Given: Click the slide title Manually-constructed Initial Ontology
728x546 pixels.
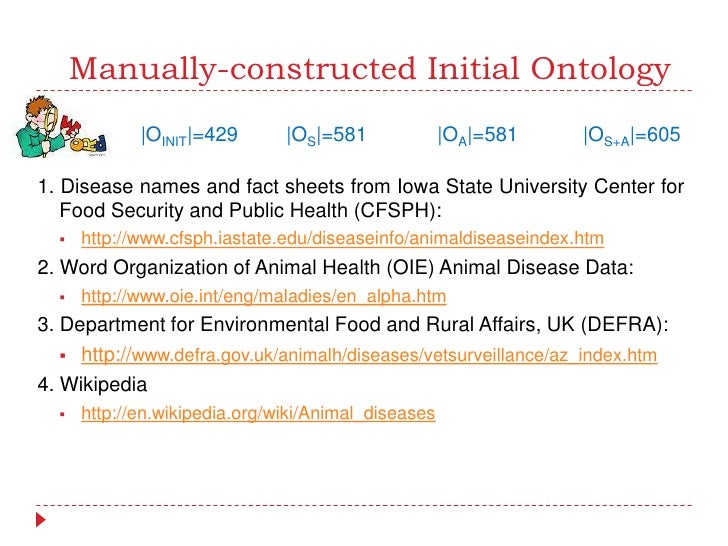Looking at the screenshot, I should coord(370,69).
